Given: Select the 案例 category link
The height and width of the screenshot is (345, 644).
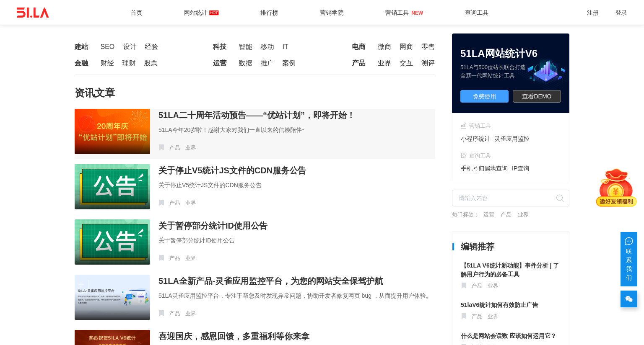Looking at the screenshot, I should [289, 63].
